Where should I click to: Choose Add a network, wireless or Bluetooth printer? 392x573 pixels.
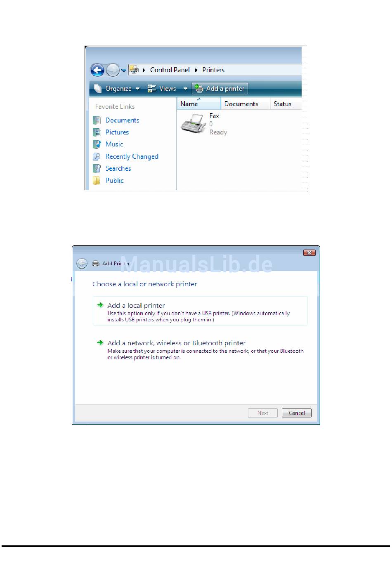200,349
